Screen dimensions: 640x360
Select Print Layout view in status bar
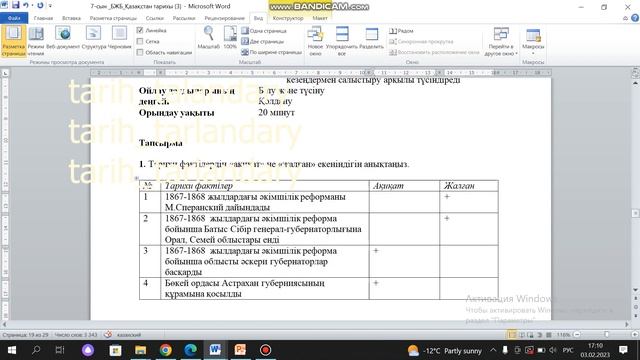tap(512, 335)
